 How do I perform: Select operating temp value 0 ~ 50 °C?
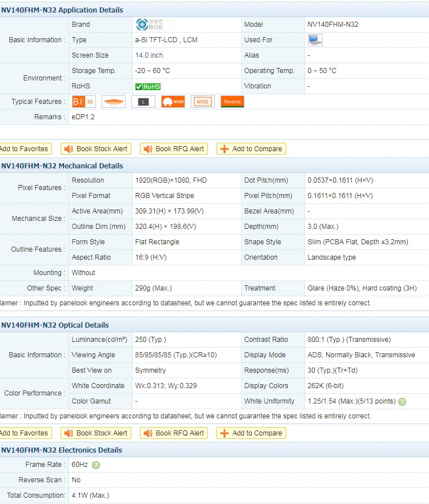[x=322, y=71]
